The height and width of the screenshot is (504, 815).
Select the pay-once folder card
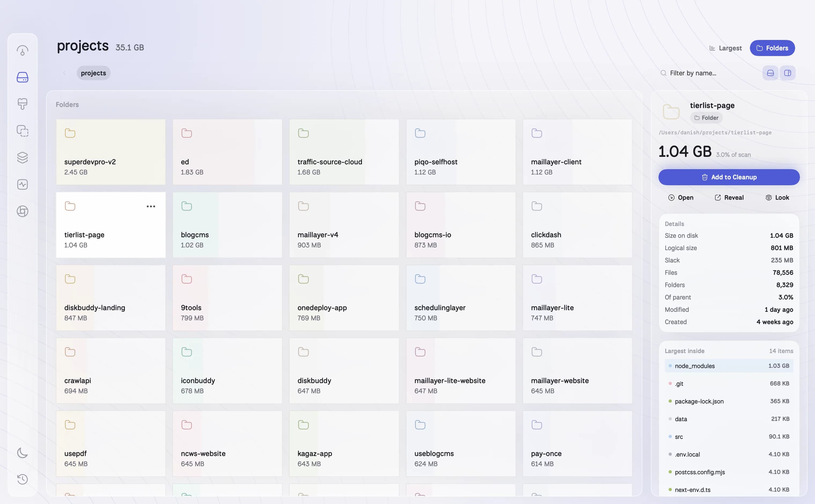(x=577, y=444)
